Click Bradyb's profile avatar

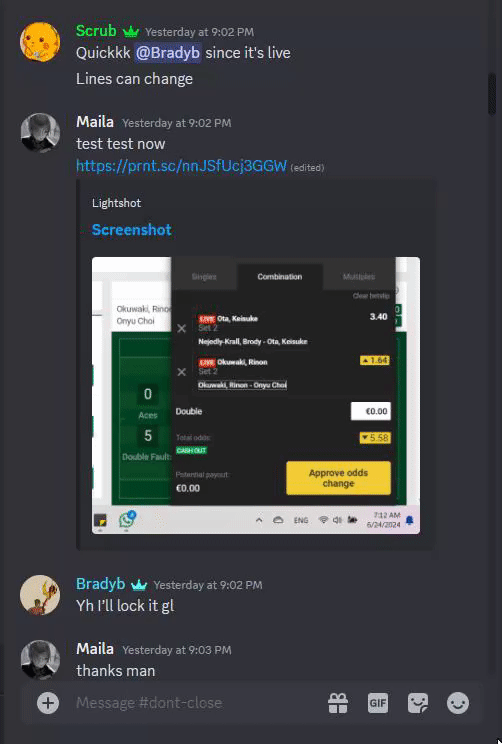tap(40, 595)
